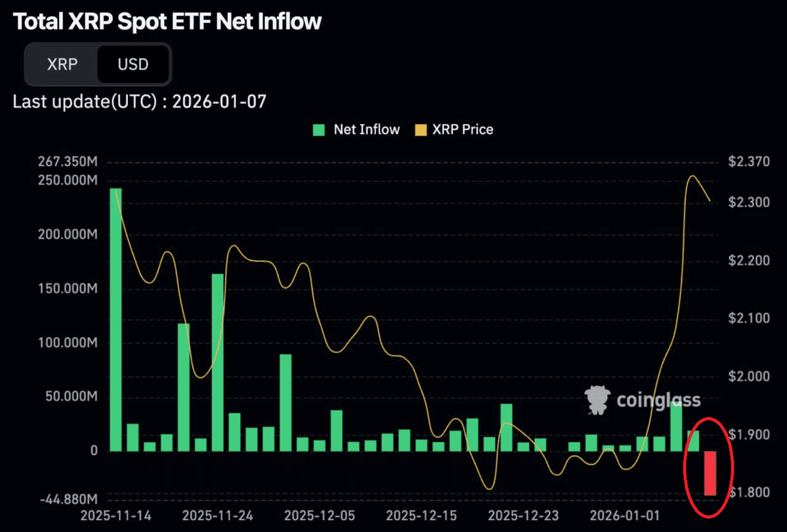
Task: Select the USD unit option
Action: 133,64
